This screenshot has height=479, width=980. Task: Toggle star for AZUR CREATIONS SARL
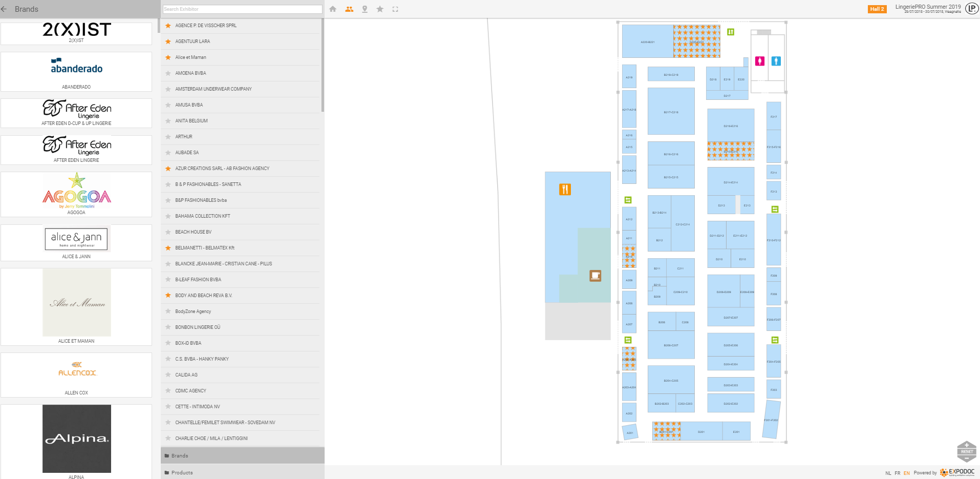click(168, 169)
